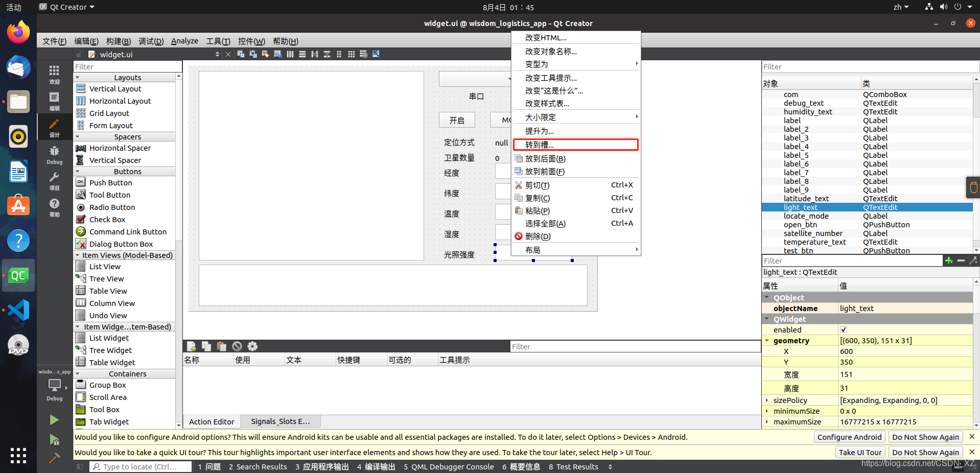Screen dimensions: 980x473
Task: Collapse the Item Views (Model-Based) category
Action: click(x=78, y=255)
